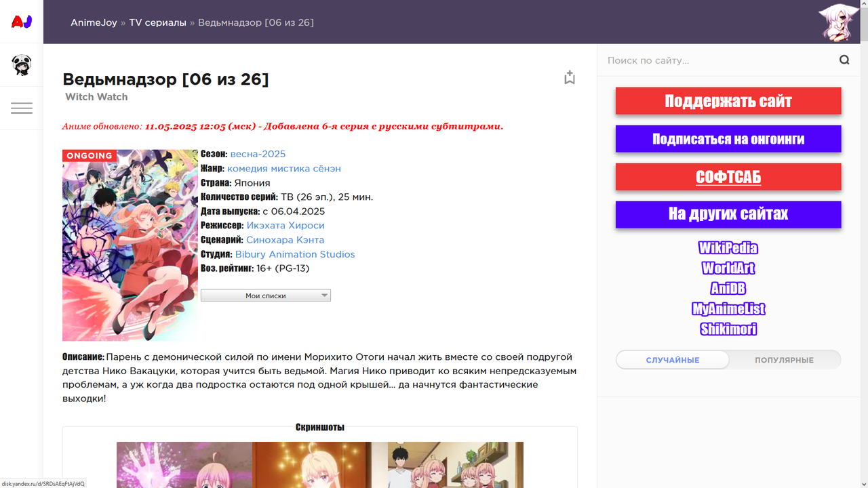Open the Shikimori link
The image size is (868, 488).
(728, 329)
